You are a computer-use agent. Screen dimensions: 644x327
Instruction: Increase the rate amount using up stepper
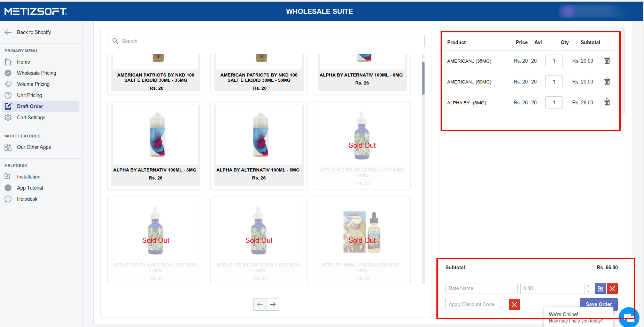(x=588, y=286)
